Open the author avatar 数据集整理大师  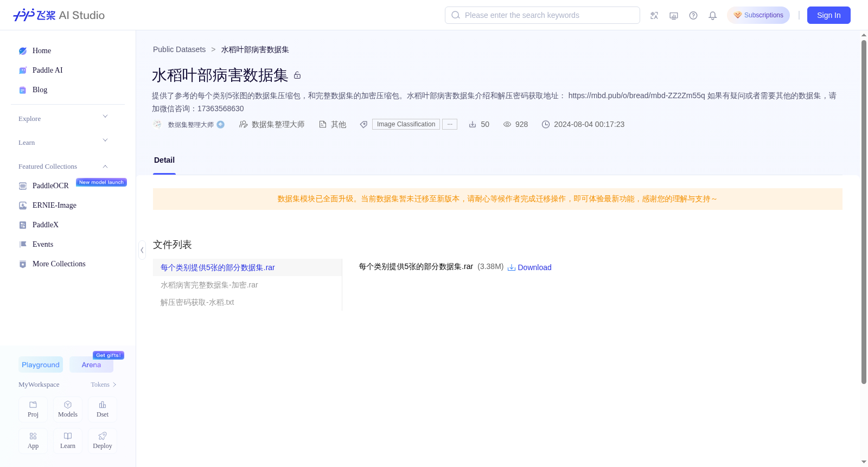coord(157,124)
